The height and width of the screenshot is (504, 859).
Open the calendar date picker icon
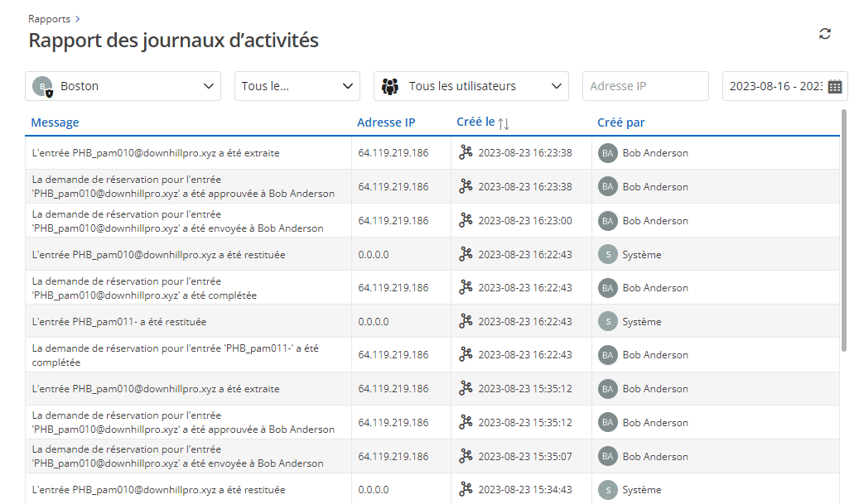click(834, 86)
